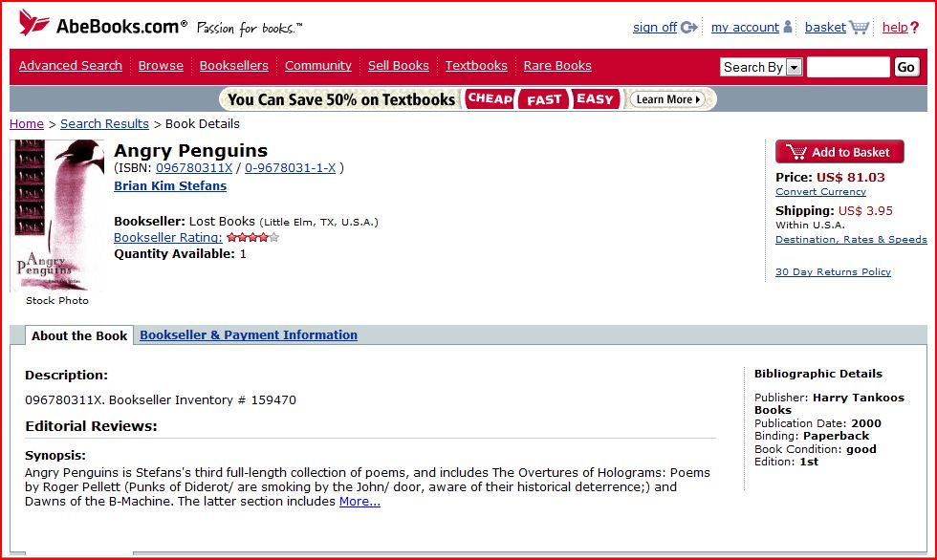Click the Angry Penguins book cover thumbnail
The width and height of the screenshot is (937, 560).
click(x=57, y=215)
